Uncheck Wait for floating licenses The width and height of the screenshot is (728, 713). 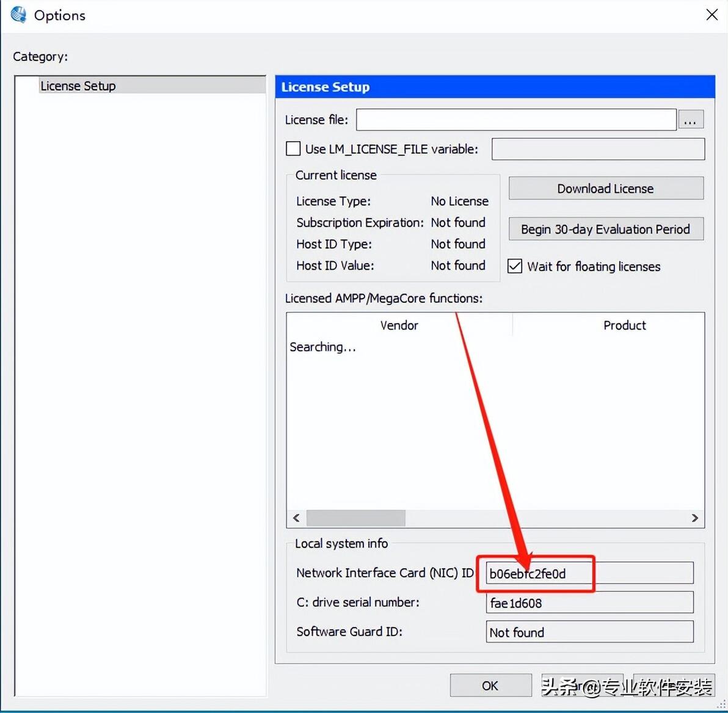coord(514,266)
